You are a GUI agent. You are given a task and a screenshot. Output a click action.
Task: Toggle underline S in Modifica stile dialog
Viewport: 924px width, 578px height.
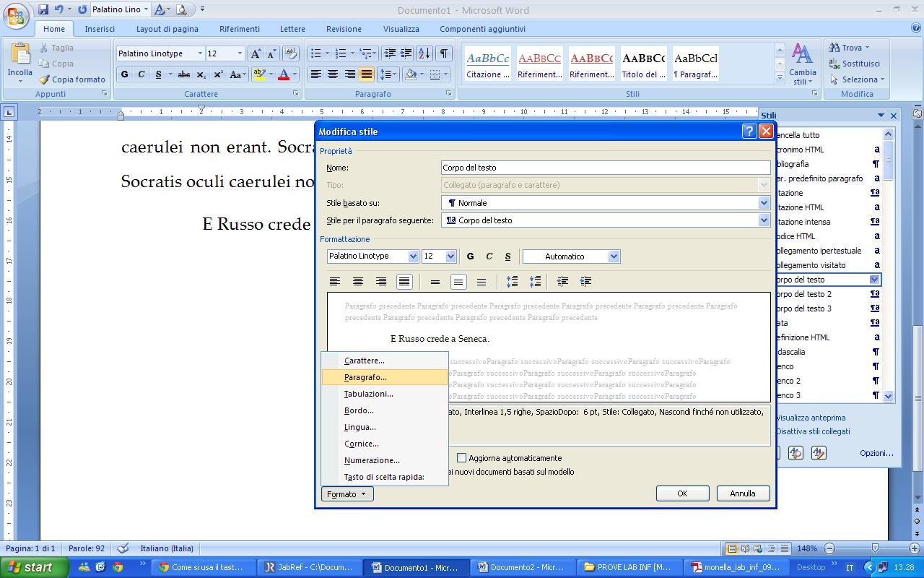click(508, 256)
